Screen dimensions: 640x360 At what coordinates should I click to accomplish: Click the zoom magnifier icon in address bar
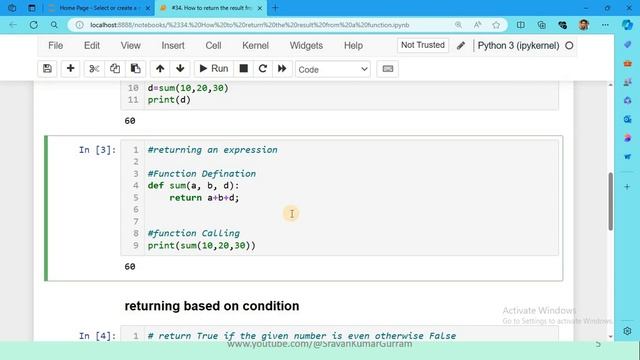[x=458, y=25]
